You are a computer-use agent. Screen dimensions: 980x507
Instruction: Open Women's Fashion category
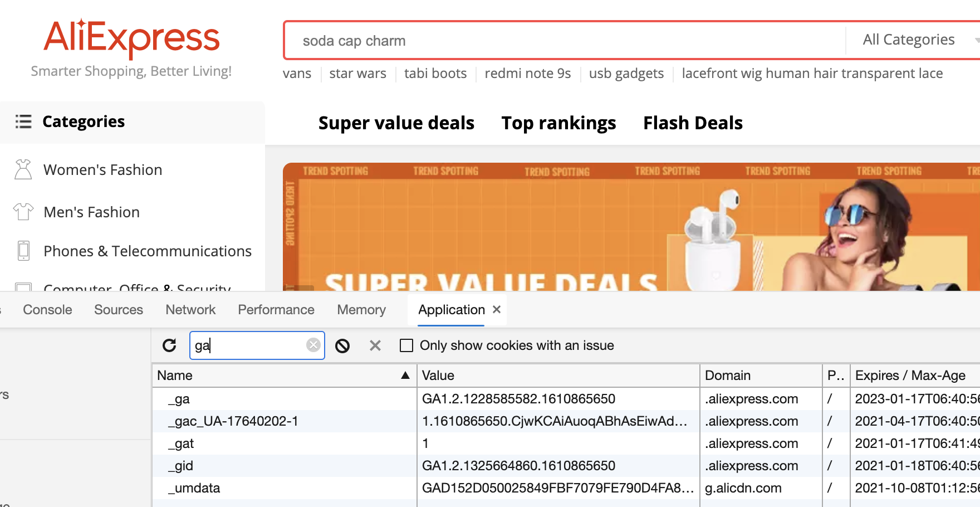tap(103, 170)
